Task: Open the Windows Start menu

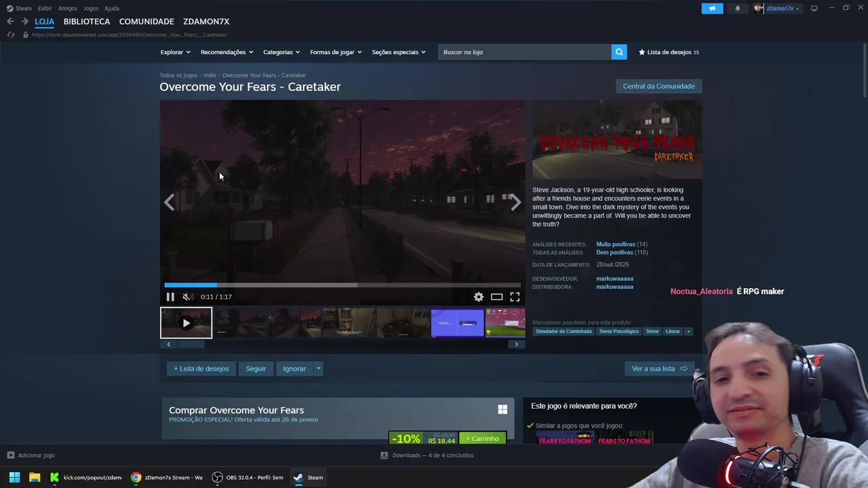Action: point(14,477)
